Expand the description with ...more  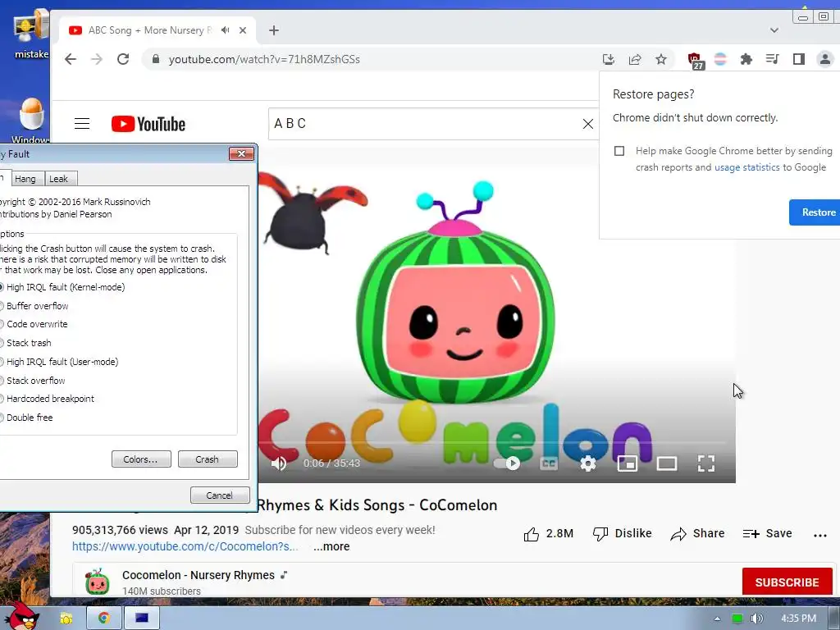point(331,546)
